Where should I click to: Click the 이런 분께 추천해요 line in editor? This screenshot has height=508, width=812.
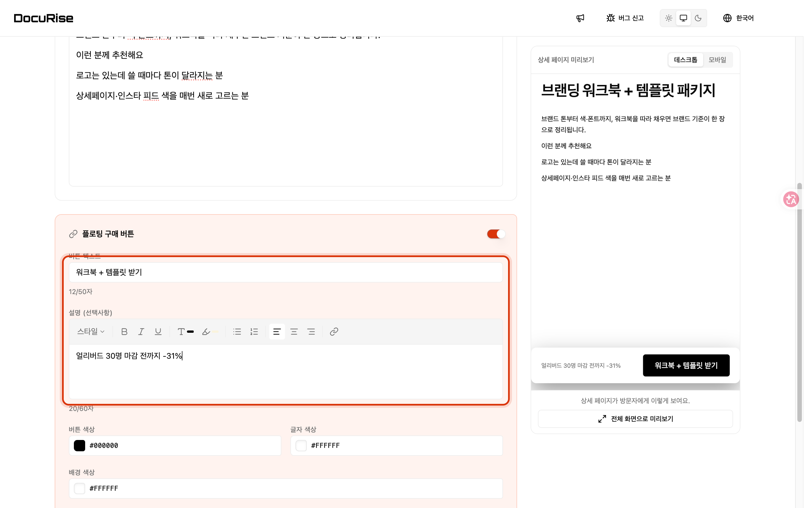pos(109,55)
